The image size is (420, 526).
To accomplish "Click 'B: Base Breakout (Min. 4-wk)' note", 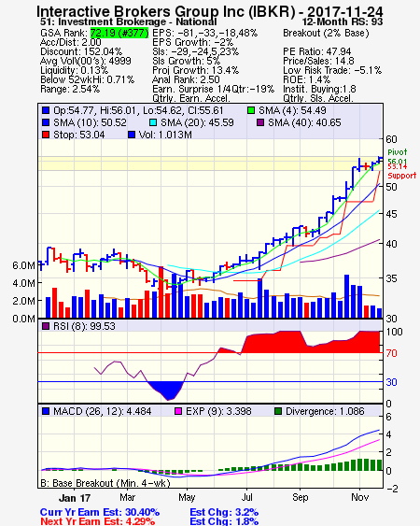I will point(105,483).
